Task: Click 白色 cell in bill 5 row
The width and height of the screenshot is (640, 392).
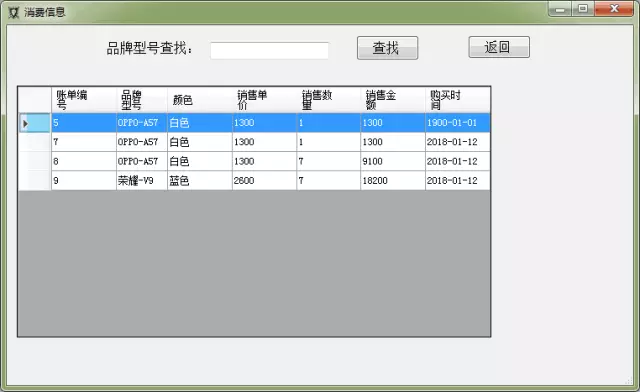Action: pos(200,123)
